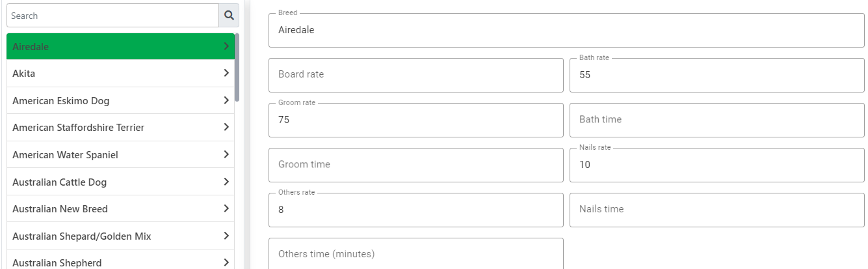Click the Bath time field
The width and height of the screenshot is (868, 269).
[x=717, y=120]
